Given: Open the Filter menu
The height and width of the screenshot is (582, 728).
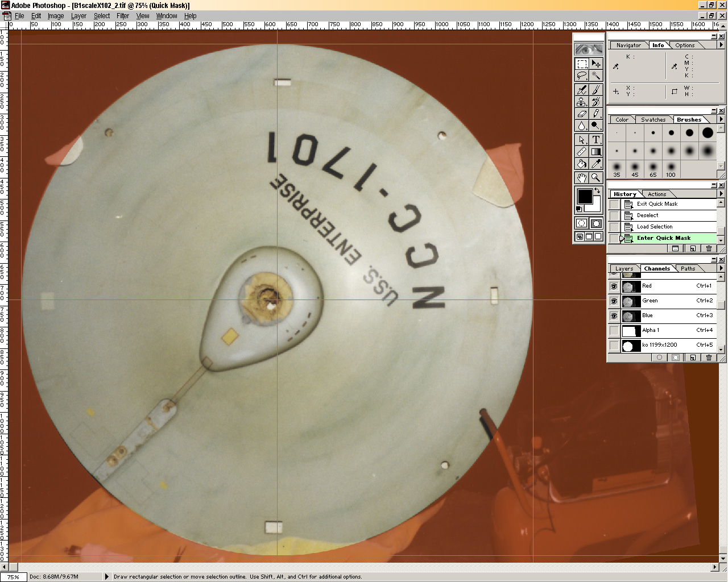Looking at the screenshot, I should pos(122,16).
